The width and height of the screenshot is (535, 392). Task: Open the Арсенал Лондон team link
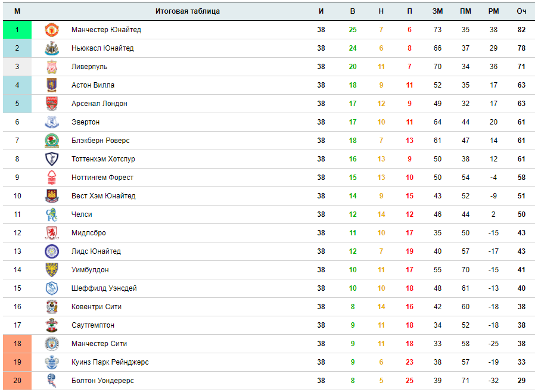tap(99, 104)
